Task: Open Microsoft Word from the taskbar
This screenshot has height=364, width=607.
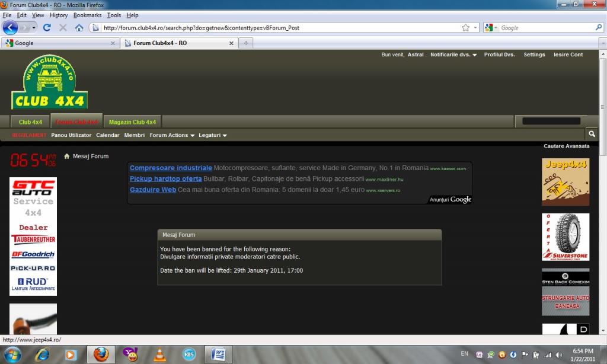Action: tap(218, 355)
